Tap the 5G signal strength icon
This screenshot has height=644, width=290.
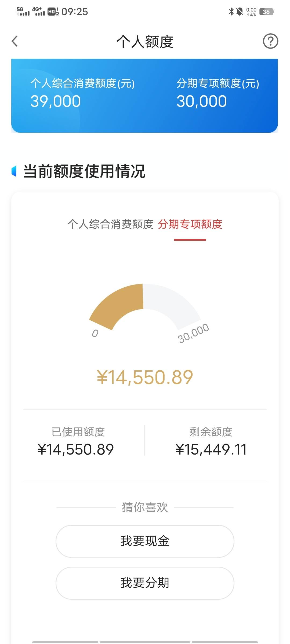[x=23, y=12]
